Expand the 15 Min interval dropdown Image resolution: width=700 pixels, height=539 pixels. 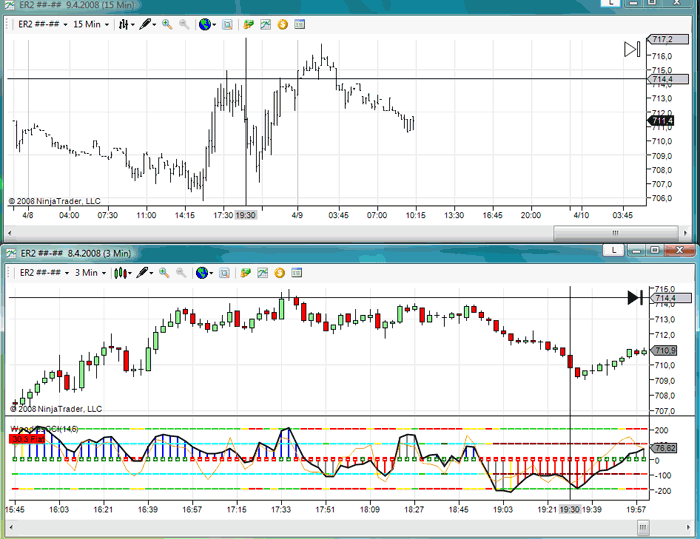(x=92, y=23)
